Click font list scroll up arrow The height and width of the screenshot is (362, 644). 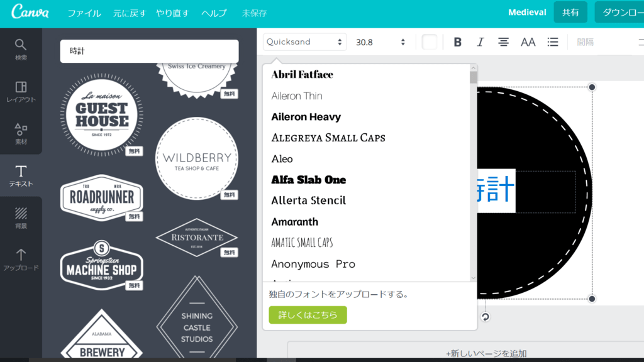(473, 68)
